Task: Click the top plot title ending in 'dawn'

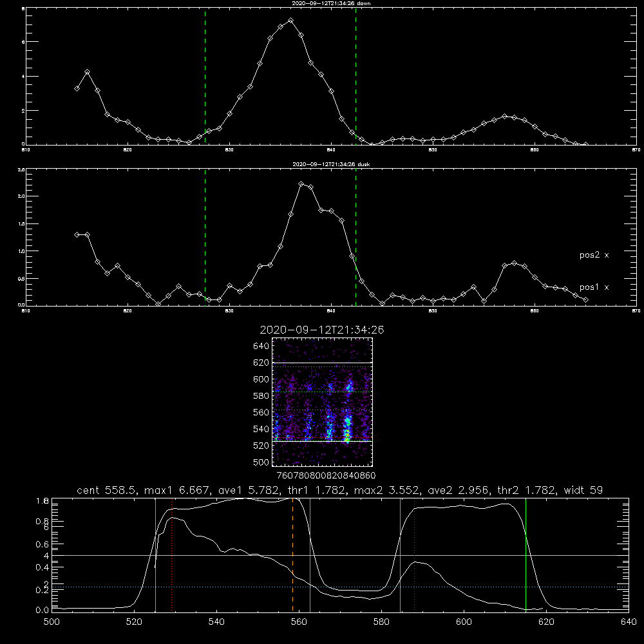Action: tap(331, 3)
